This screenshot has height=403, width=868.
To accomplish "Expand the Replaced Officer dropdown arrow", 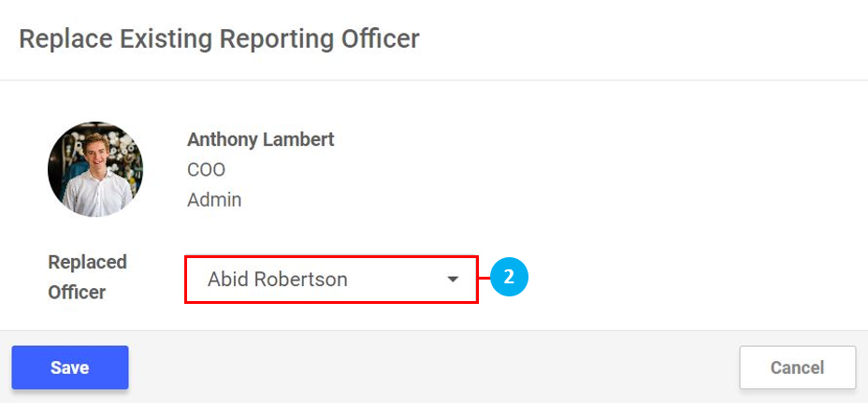I will pos(453,280).
